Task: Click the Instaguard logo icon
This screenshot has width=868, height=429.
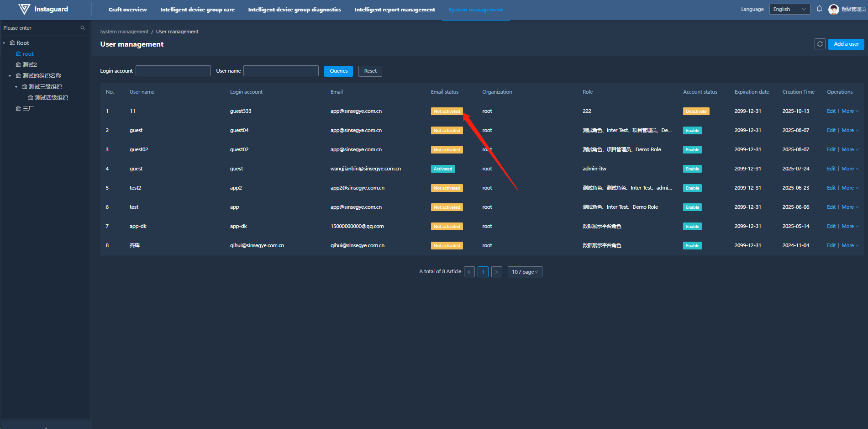Action: (x=24, y=9)
